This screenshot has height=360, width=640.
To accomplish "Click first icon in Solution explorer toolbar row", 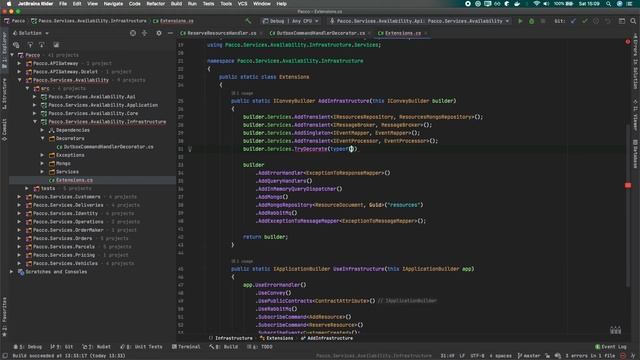I will click(16, 45).
